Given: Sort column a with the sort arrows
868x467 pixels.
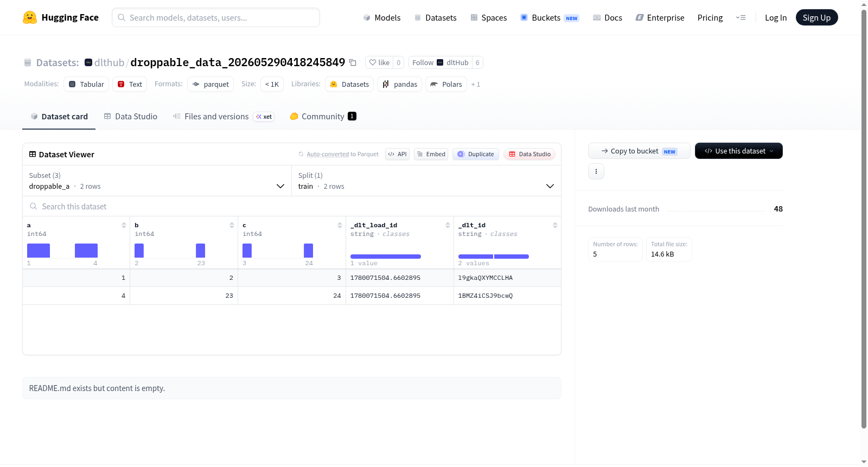Looking at the screenshot, I should (124, 225).
